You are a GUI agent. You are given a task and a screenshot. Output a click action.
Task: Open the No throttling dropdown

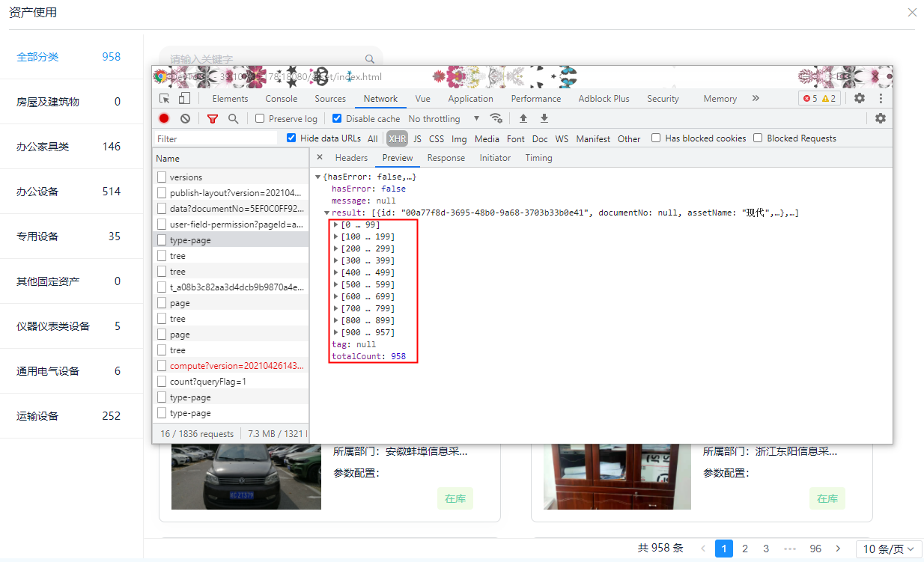(443, 118)
